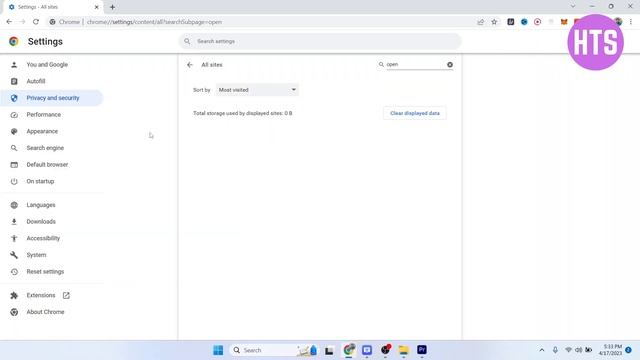Viewport: 640px width, 360px height.
Task: Click the address bar URL
Action: 154,22
